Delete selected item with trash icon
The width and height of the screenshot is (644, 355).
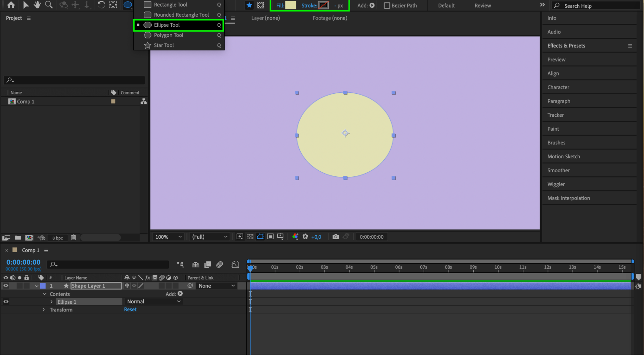point(73,238)
